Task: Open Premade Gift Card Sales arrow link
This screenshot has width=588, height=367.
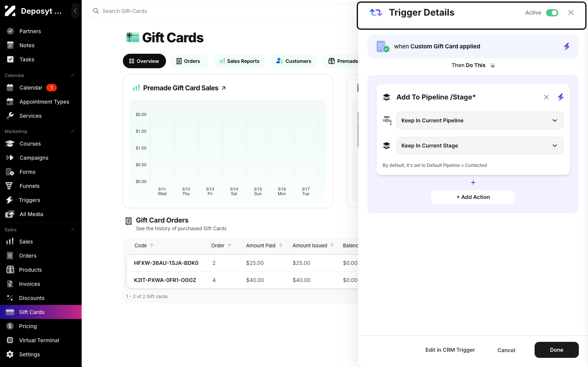Action: pos(224,88)
